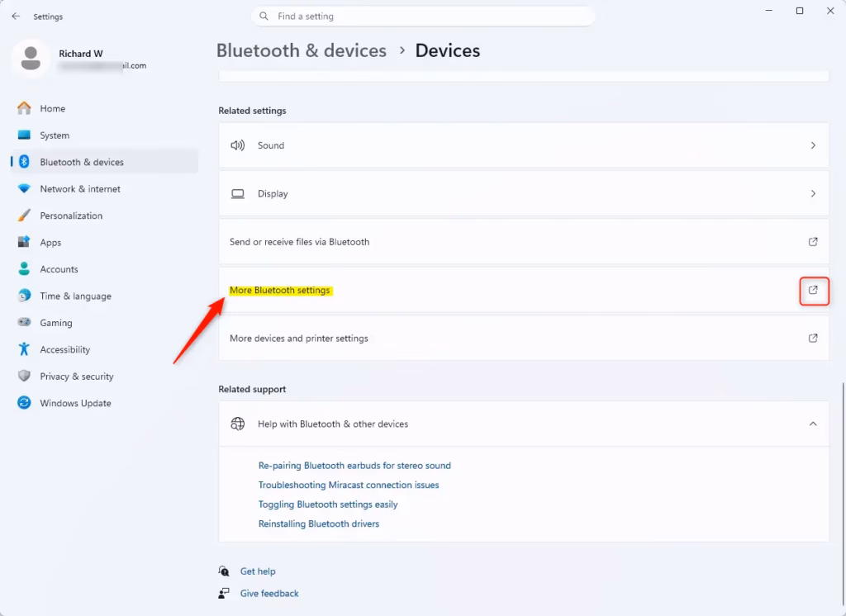
Task: Open Richard W profile avatar
Action: click(x=31, y=59)
